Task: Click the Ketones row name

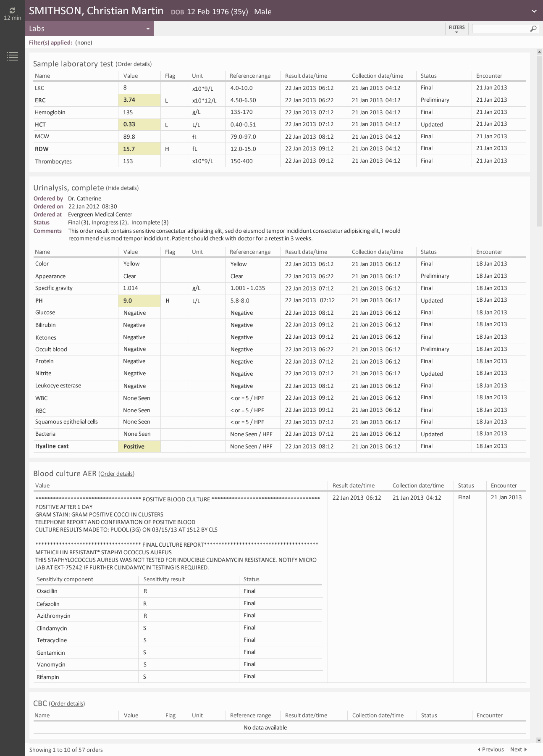Action: (x=46, y=337)
